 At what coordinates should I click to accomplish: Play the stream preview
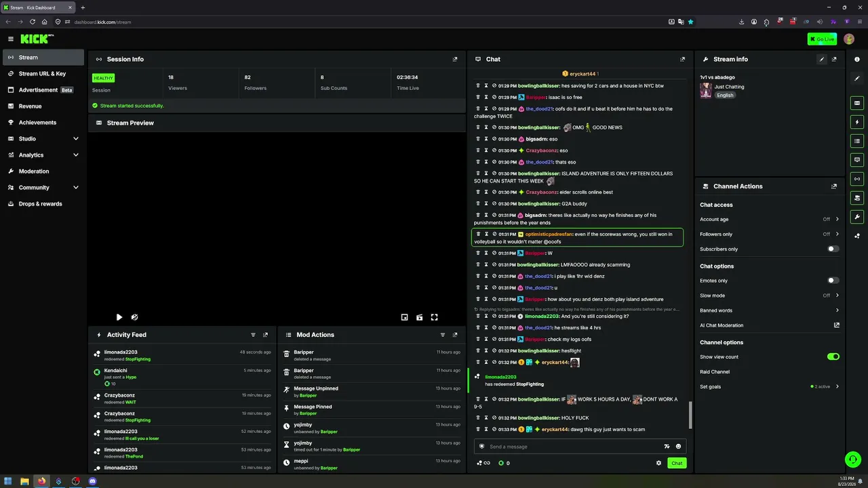[x=119, y=317]
